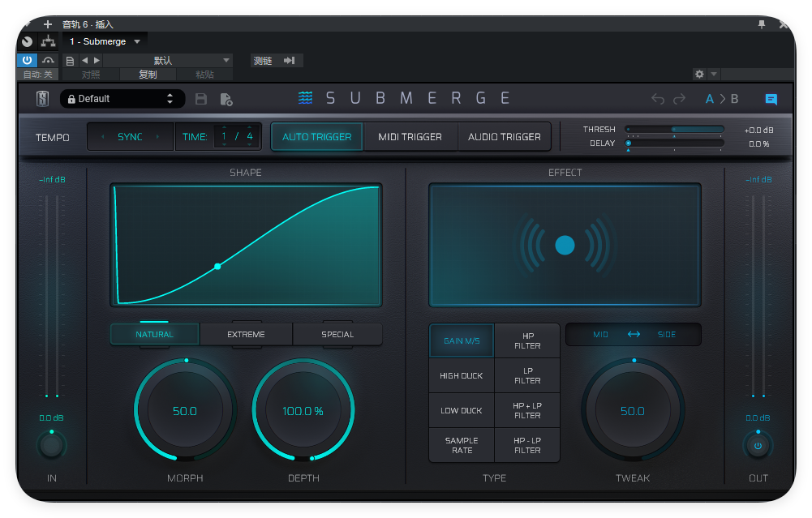Select LOW DUCK effect type

coord(462,410)
